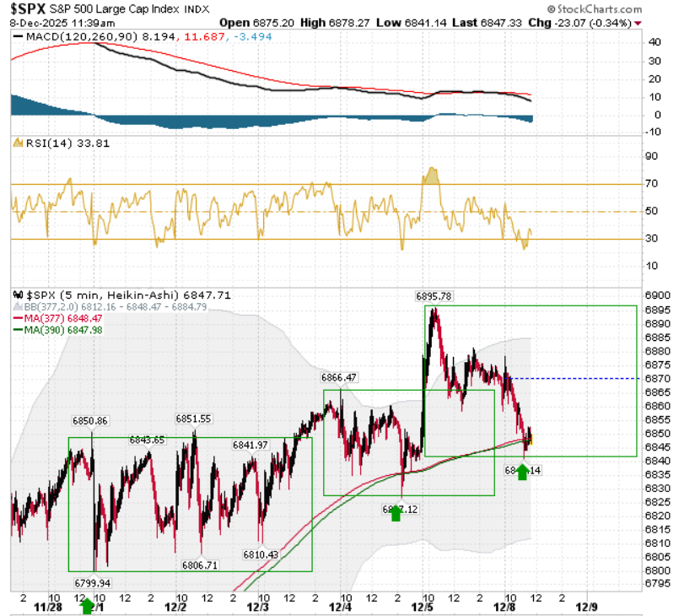Screen dimensions: 679x616
Task: Select the MA(377) 6848.47 red legend entry
Action: pyautogui.click(x=58, y=318)
